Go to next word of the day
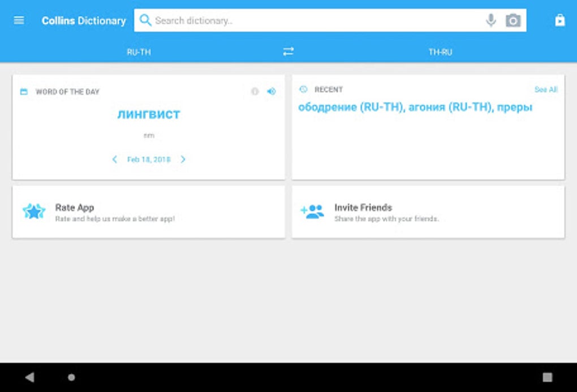577x392 pixels. [x=183, y=159]
